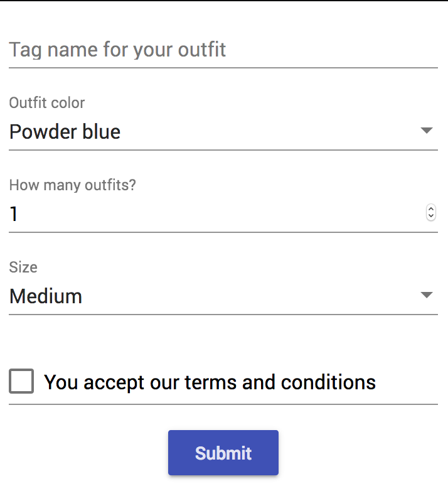The height and width of the screenshot is (496, 448).
Task: Click the Tag name placeholder text
Action: pyautogui.click(x=117, y=50)
